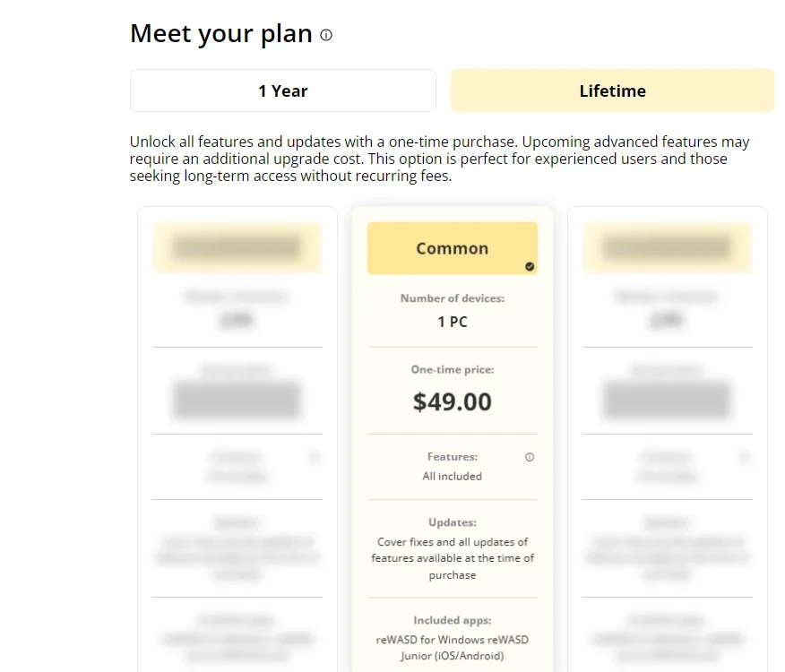Click the one-time purchase description paragraph
This screenshot has width=785, height=672.
pos(440,159)
